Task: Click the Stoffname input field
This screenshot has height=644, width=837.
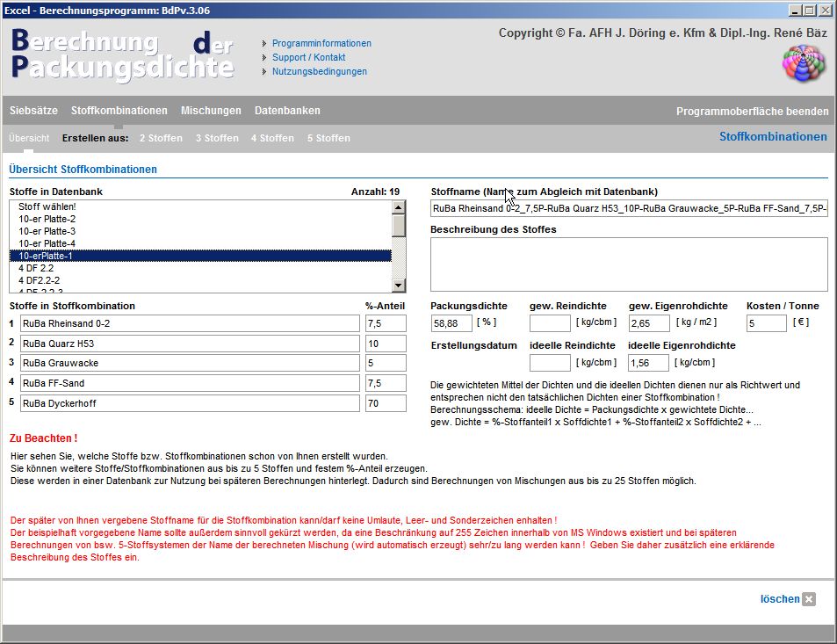Action: (x=629, y=209)
